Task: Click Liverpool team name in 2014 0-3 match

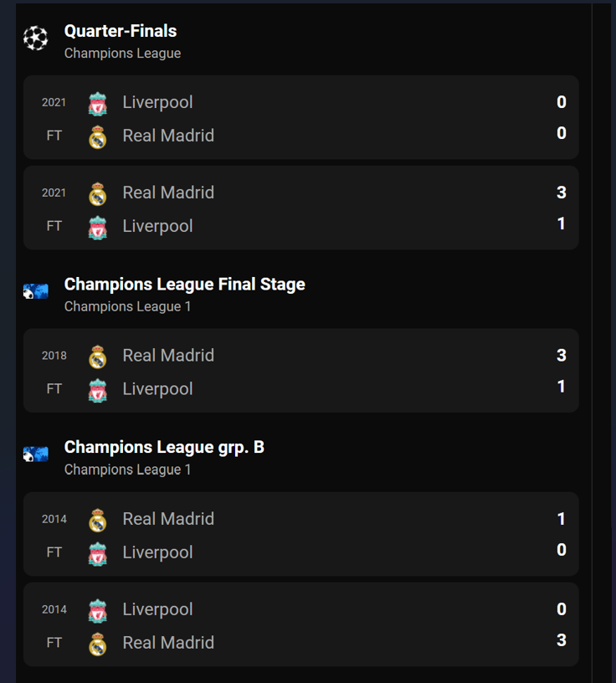Action: click(157, 609)
